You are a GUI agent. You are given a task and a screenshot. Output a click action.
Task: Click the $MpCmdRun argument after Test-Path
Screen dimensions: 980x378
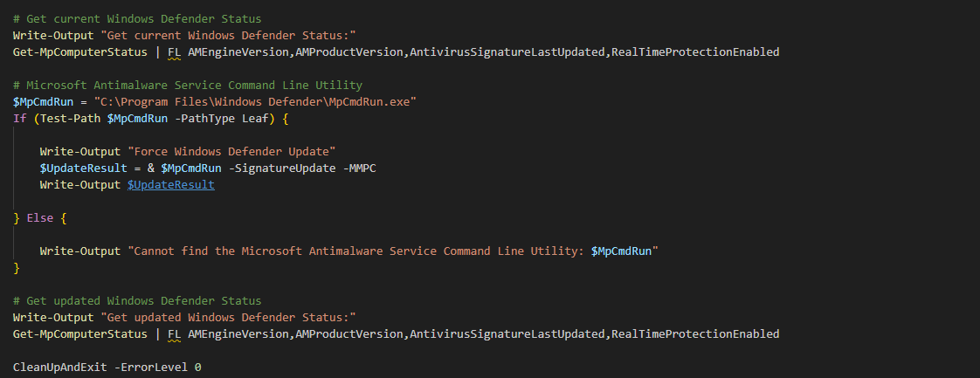click(x=137, y=118)
